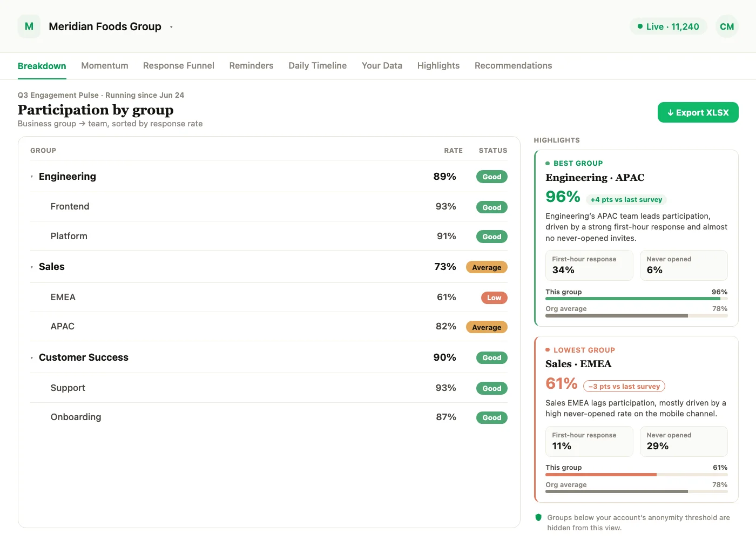Screen dimensions: 756x540
Task: Switch to the Momentum tab
Action: [105, 65]
